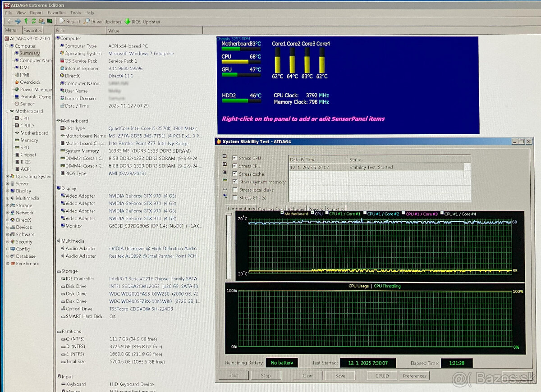Collapse the Motherboard tree branch
The height and width of the screenshot is (392, 541).
(7, 111)
